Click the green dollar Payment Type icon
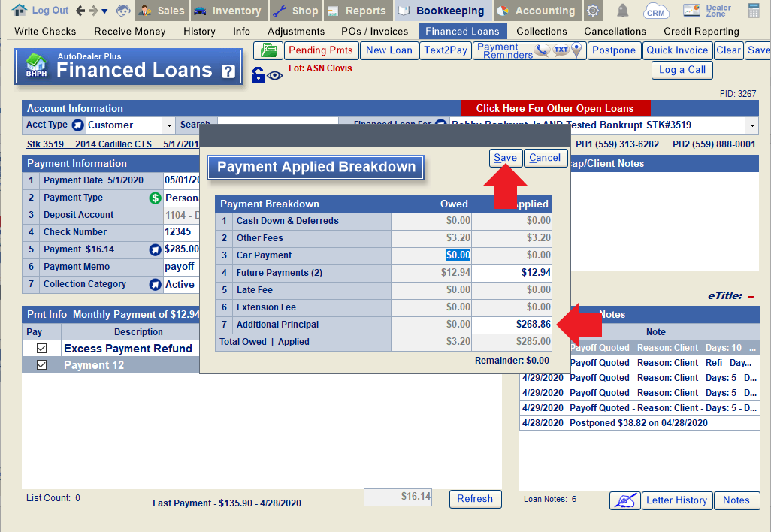The width and height of the screenshot is (771, 532). click(x=156, y=198)
